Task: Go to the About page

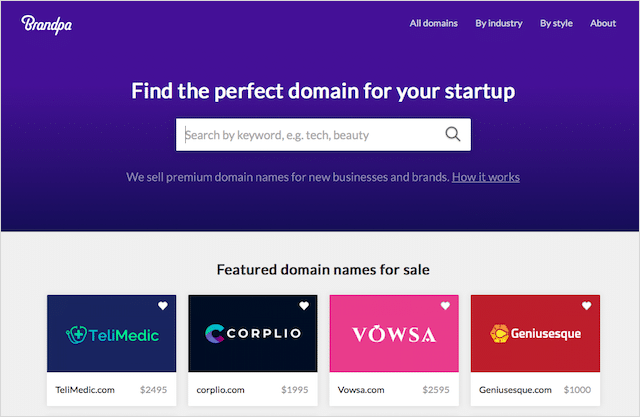Action: click(x=603, y=23)
